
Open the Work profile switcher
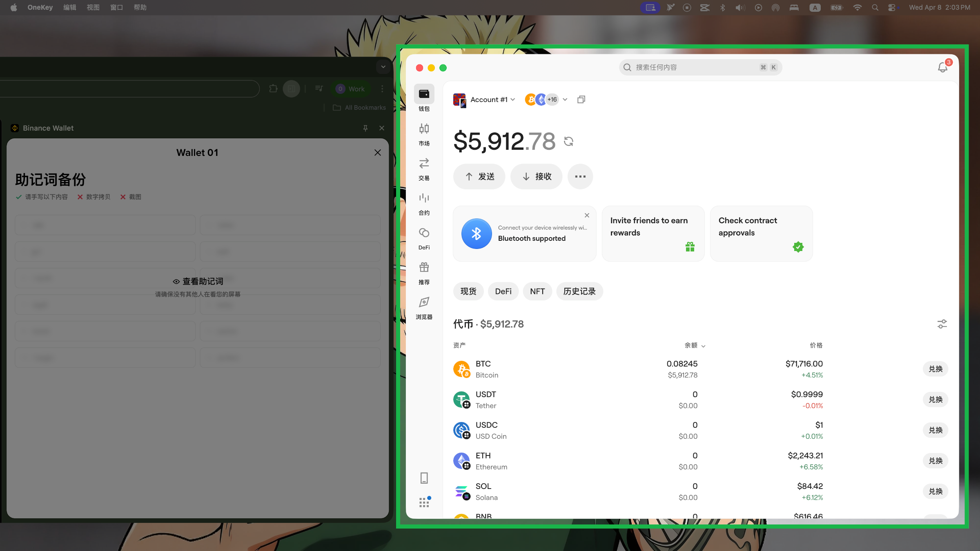pyautogui.click(x=350, y=89)
